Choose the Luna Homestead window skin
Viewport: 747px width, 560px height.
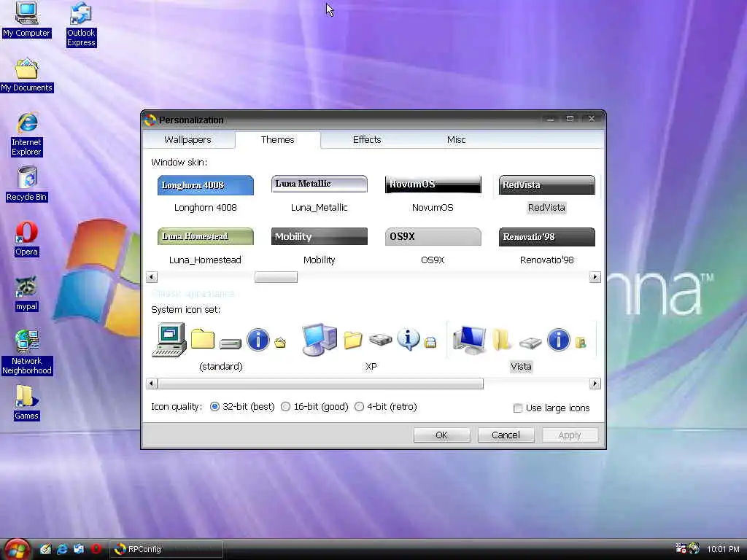coord(205,237)
